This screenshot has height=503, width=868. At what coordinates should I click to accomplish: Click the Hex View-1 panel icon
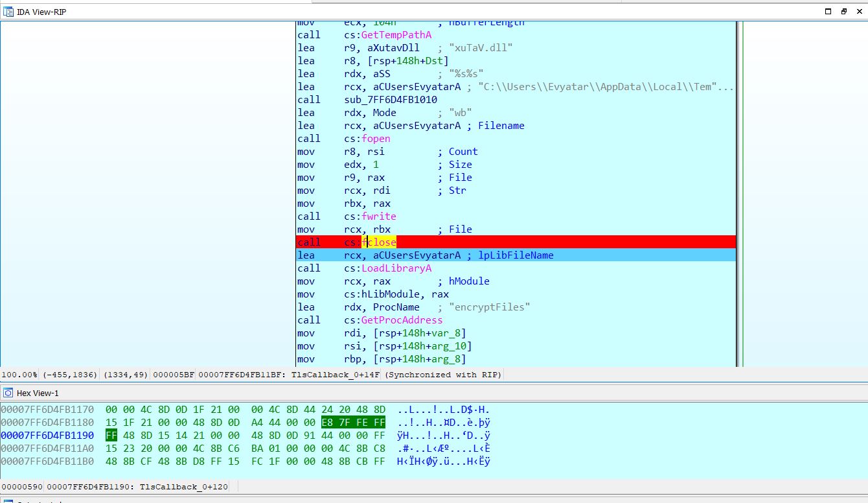[8, 393]
